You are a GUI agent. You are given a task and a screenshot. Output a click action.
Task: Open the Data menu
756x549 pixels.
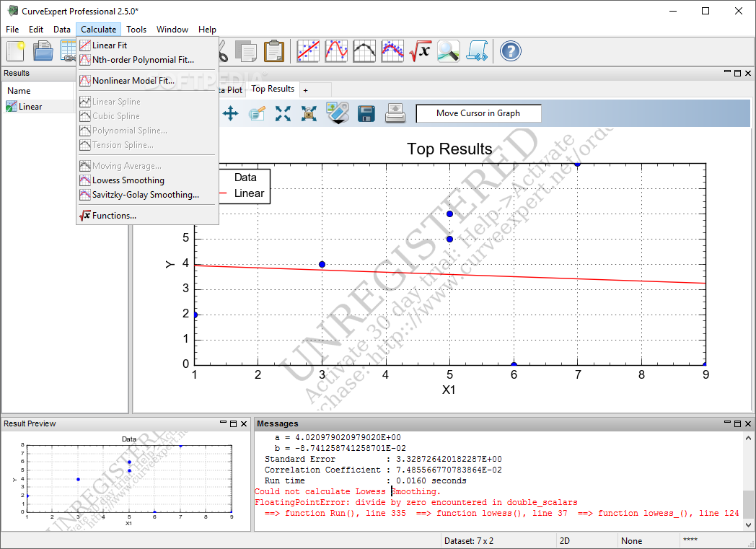62,30
